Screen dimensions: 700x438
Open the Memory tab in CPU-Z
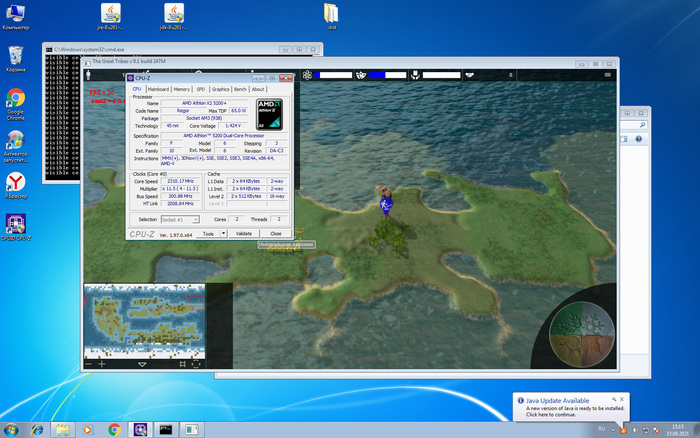181,89
